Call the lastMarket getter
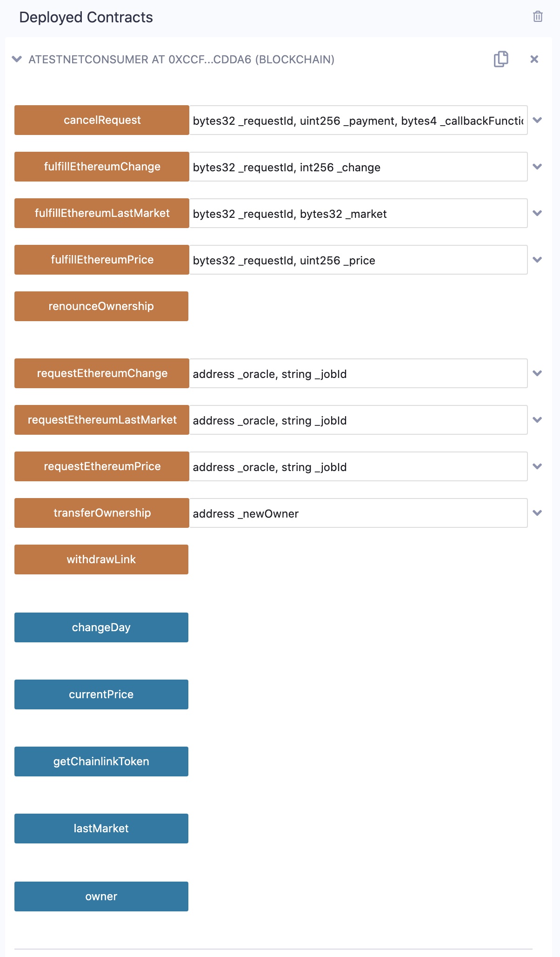The image size is (560, 957). 101,829
